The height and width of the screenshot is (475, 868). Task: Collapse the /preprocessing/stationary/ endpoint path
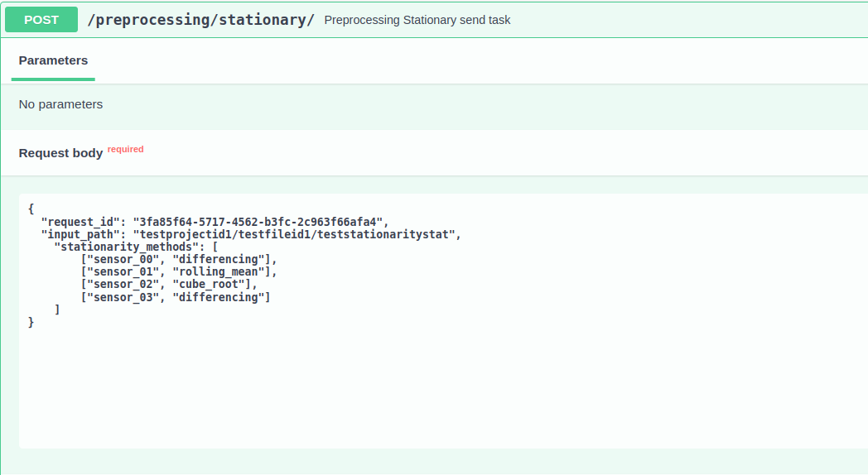[x=200, y=20]
